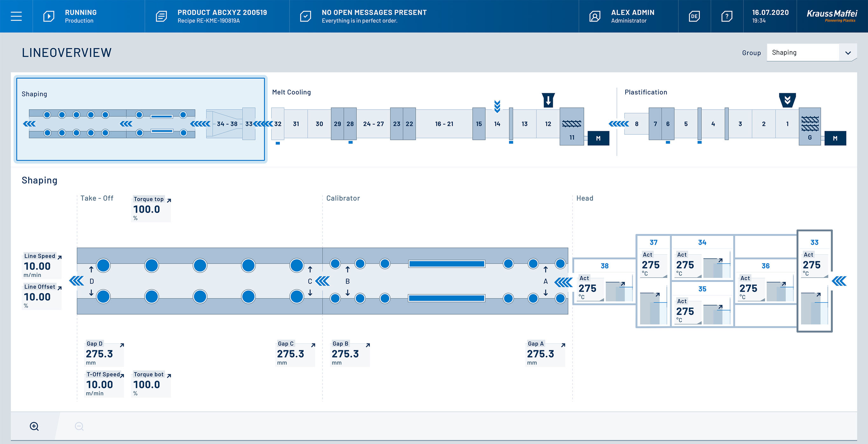Click the Gap A 275.3 value

(540, 354)
